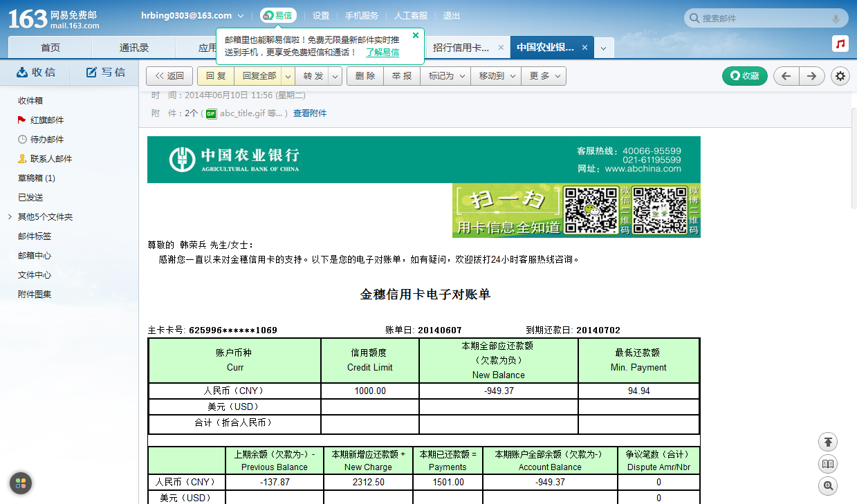This screenshot has height=504, width=857.
Task: Open reading mode book icon
Action: coord(828,464)
